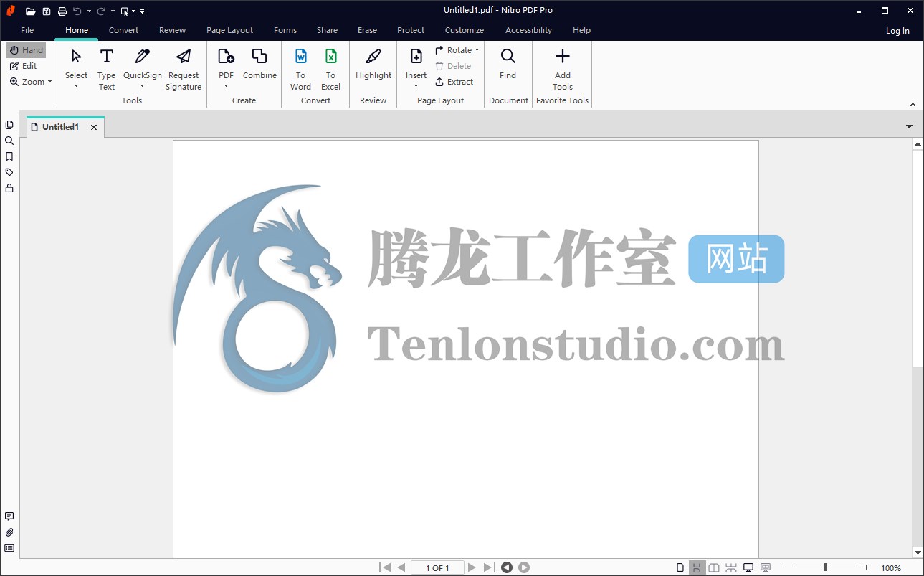The image size is (924, 576).
Task: Open the Erase tab
Action: (367, 30)
